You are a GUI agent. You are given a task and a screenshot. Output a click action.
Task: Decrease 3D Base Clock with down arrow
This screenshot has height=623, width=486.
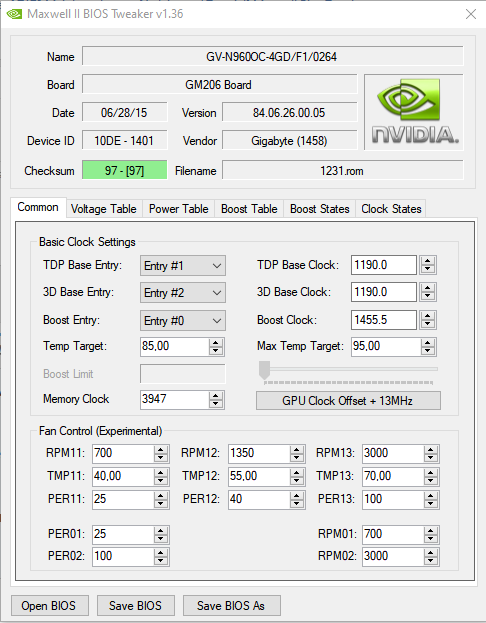pos(428,296)
